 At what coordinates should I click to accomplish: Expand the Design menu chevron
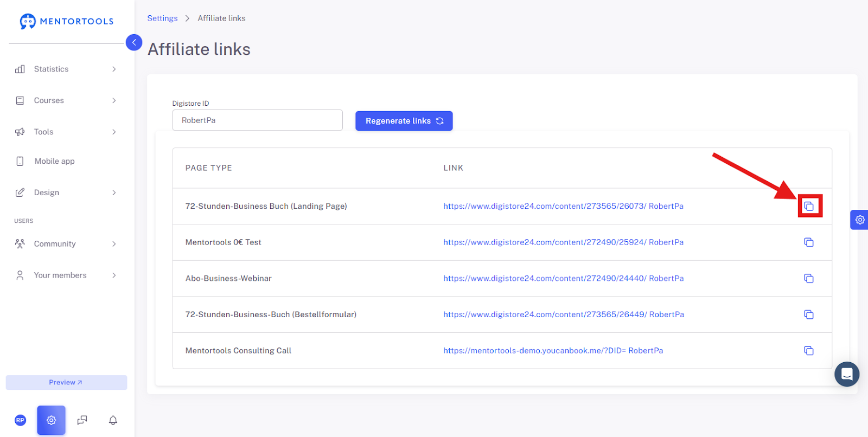coord(114,192)
